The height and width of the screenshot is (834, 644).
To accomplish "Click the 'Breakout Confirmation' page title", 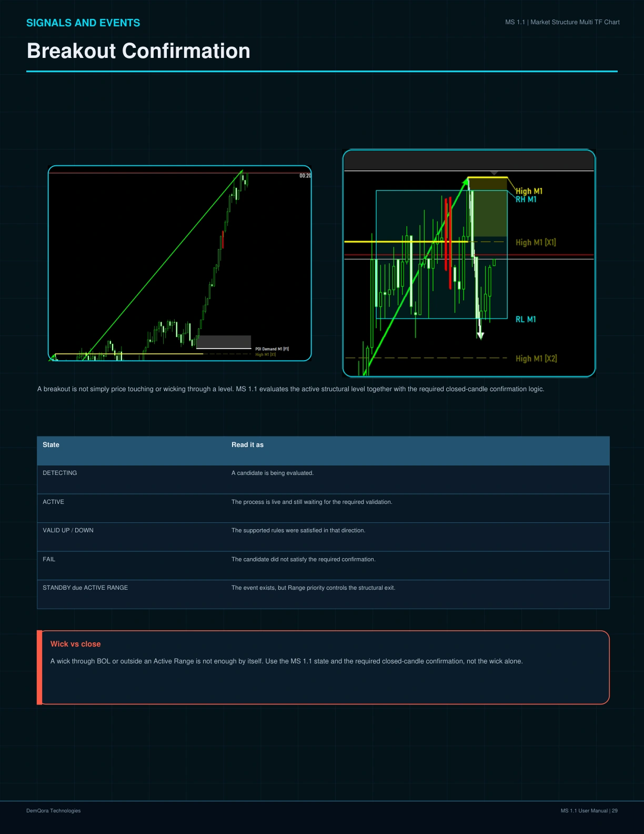I will [x=138, y=51].
